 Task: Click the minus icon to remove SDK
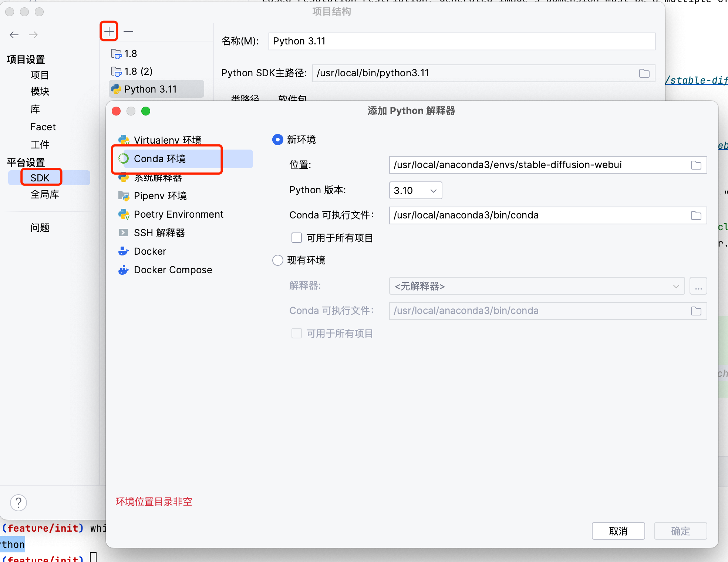(x=128, y=31)
